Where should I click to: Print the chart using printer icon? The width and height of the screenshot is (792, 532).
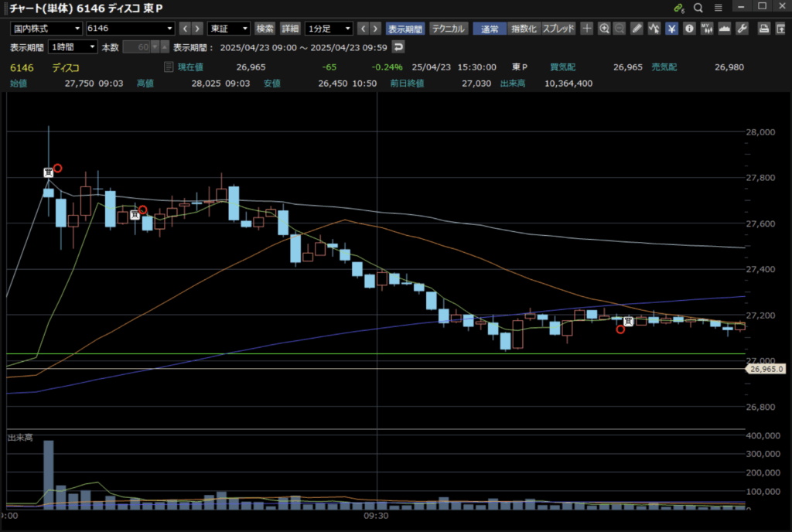(763, 29)
